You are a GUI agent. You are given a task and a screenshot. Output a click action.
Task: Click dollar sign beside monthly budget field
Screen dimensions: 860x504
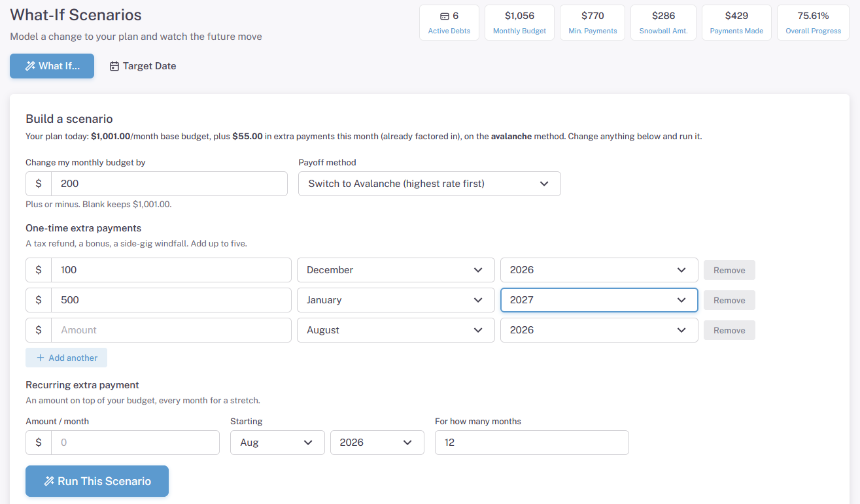39,184
